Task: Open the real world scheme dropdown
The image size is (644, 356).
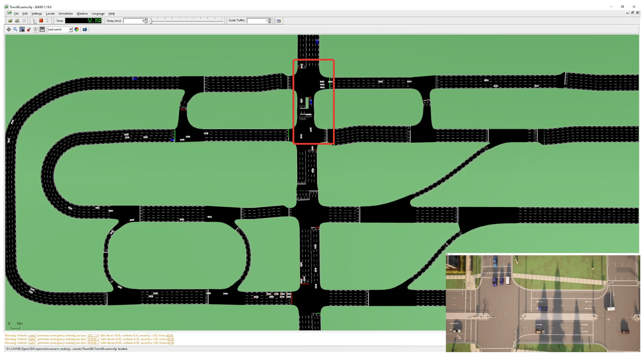Action: [70, 30]
